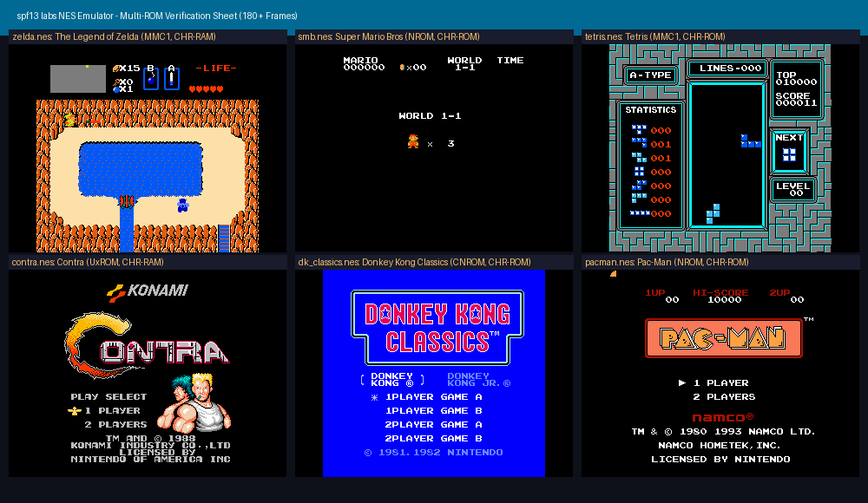868x503 pixels.
Task: Click the blue enemy sprite beside Zelda's lake
Action: point(182,206)
